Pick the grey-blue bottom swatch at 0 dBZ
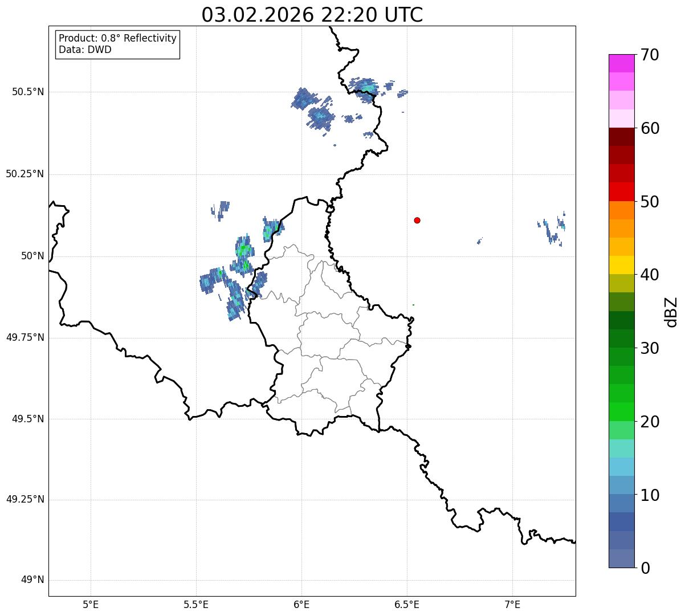Image resolution: width=685 pixels, height=616 pixels. (621, 558)
